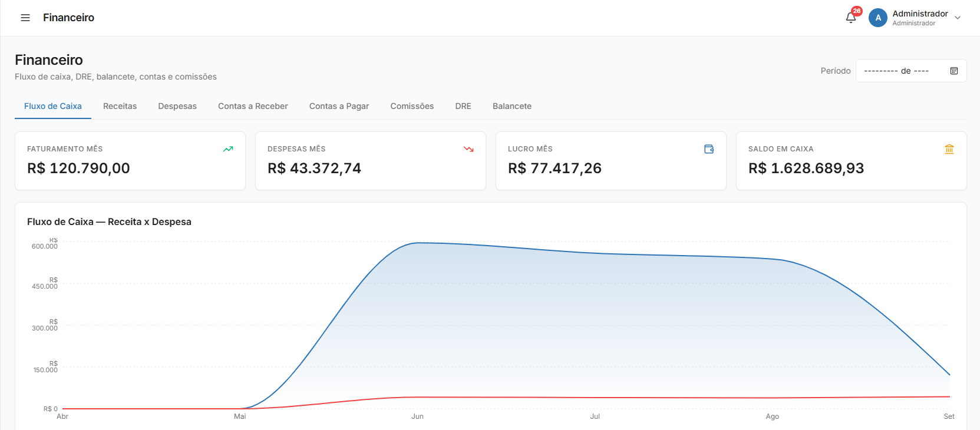Screen dimensions: 980x430
Task: Switch to the Despesas tab
Action: click(177, 106)
